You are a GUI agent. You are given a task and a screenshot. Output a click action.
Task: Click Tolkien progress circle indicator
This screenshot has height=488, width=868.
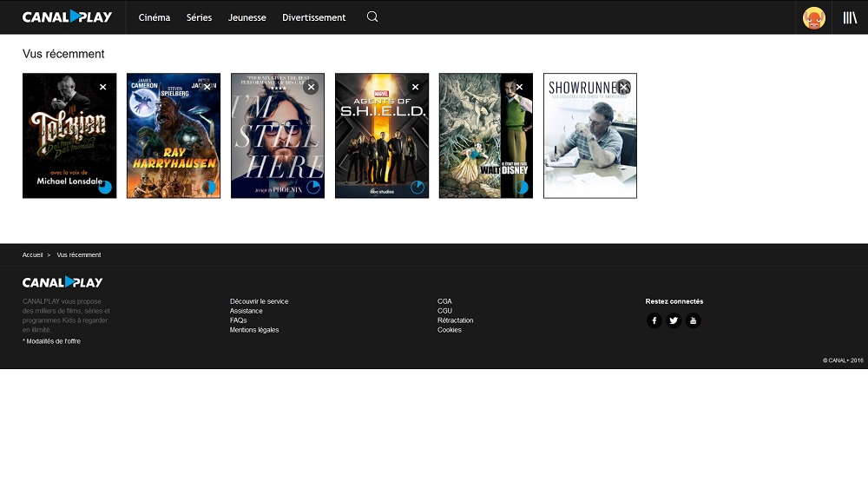pos(105,188)
